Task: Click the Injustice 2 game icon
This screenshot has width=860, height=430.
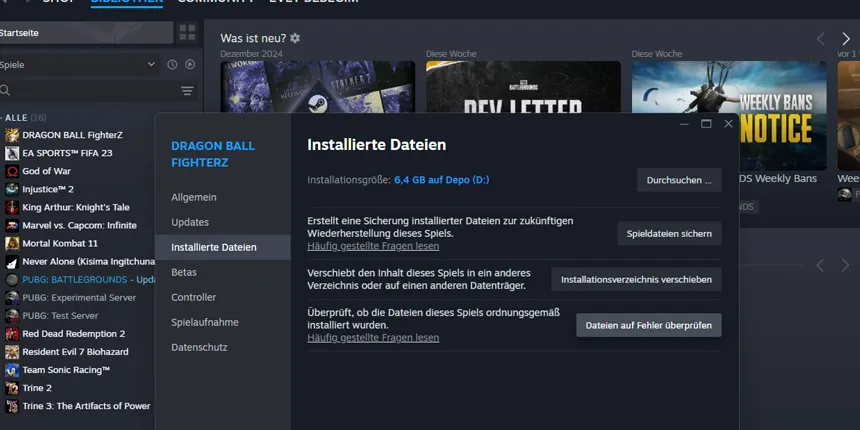Action: coord(12,189)
